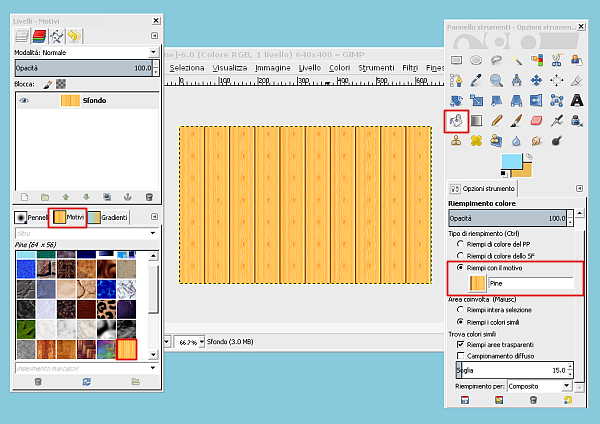The image size is (600, 424).
Task: Select the highlighted Pine pattern thumbnail
Action: pos(127,350)
